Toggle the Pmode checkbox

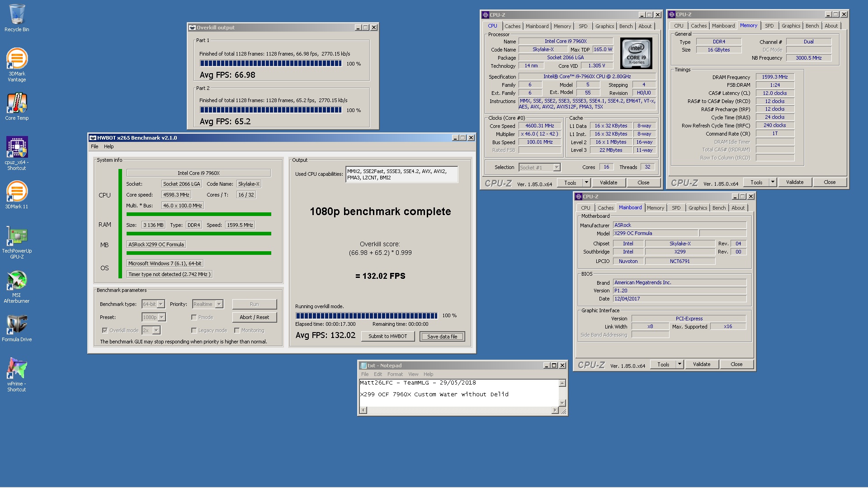[x=194, y=317]
